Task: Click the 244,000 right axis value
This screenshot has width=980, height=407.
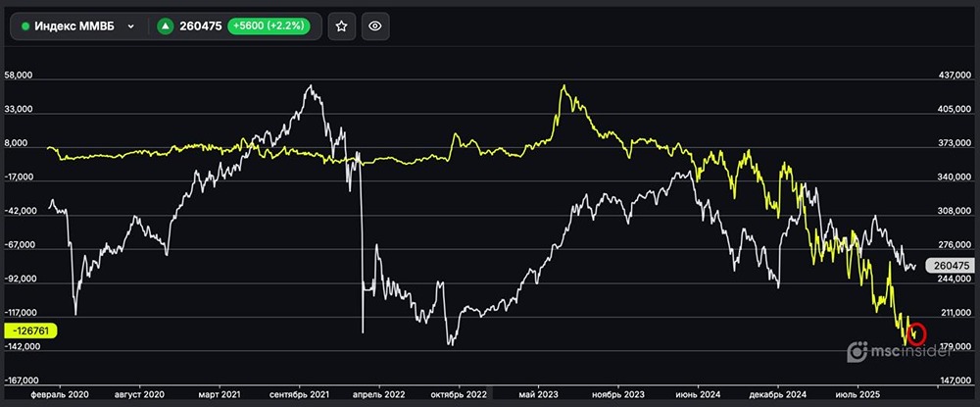Action: click(x=956, y=279)
